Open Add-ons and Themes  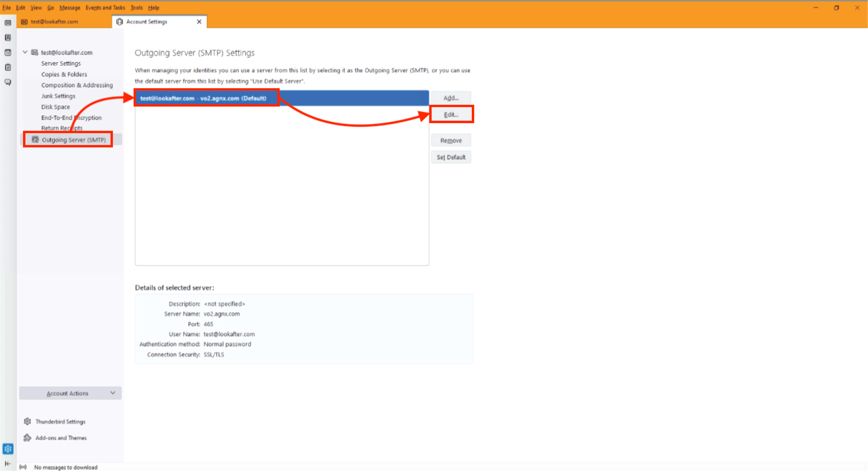60,438
